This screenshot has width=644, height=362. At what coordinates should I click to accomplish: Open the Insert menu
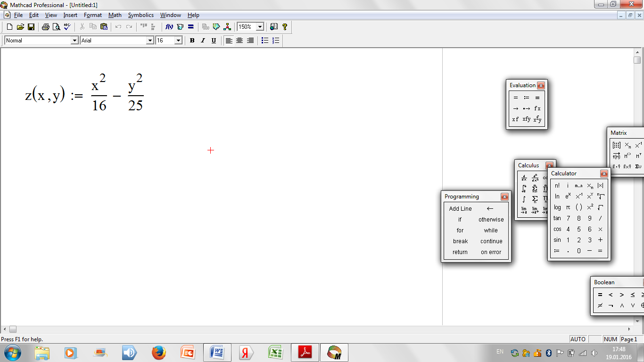pos(70,15)
